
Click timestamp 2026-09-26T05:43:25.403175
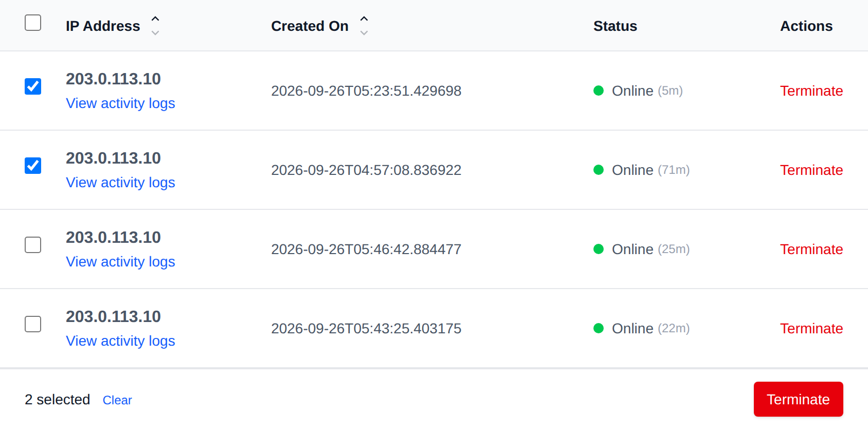point(366,329)
